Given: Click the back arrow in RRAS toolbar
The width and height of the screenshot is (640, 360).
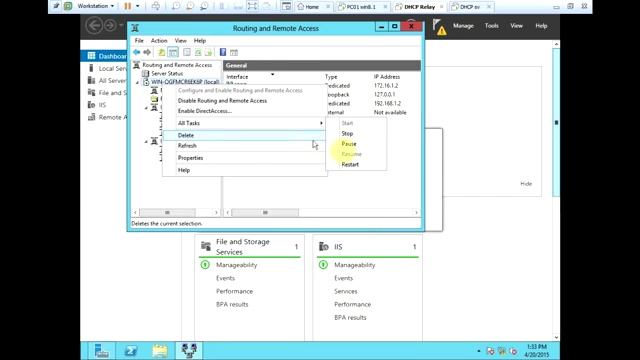Looking at the screenshot, I should [x=137, y=52].
